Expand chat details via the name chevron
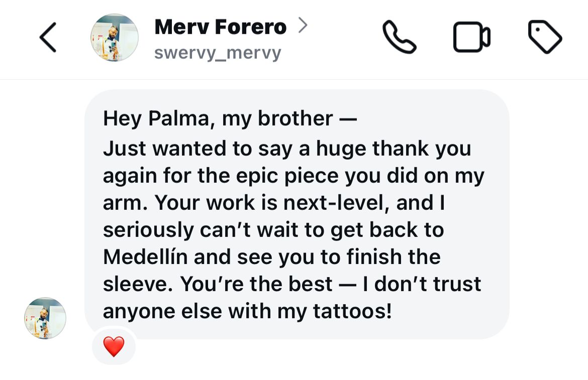Image resolution: width=588 pixels, height=380 pixels. pos(302,25)
